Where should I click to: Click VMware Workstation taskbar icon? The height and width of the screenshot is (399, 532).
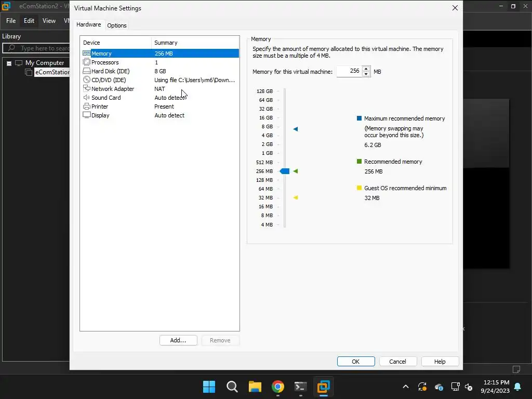pyautogui.click(x=323, y=387)
